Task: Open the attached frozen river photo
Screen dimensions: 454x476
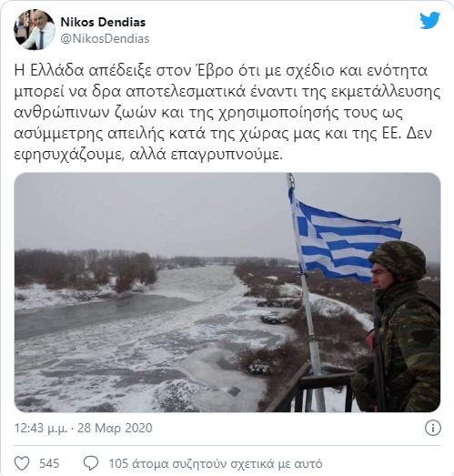Action: click(227, 292)
